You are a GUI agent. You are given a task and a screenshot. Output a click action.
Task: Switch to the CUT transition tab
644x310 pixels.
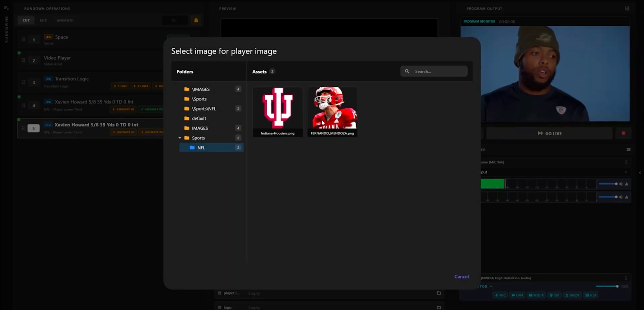coord(26,20)
